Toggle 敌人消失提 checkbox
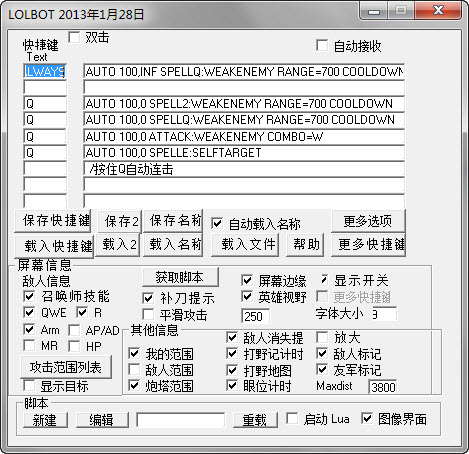Viewport: 469px width, 454px height. pyautogui.click(x=232, y=337)
